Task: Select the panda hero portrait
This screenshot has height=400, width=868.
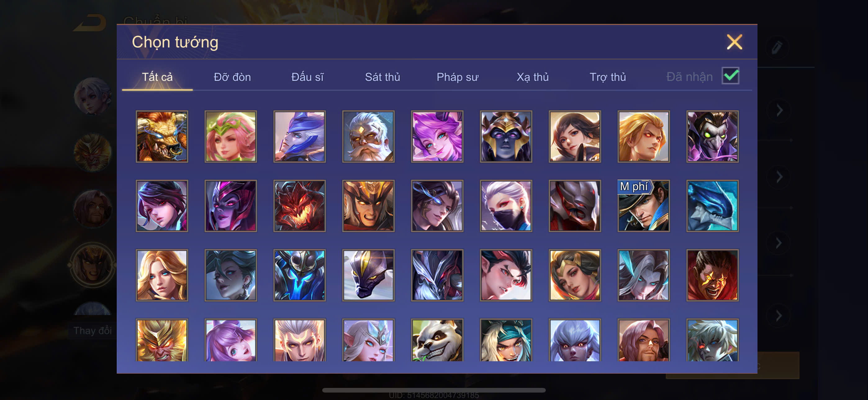Action: click(437, 340)
